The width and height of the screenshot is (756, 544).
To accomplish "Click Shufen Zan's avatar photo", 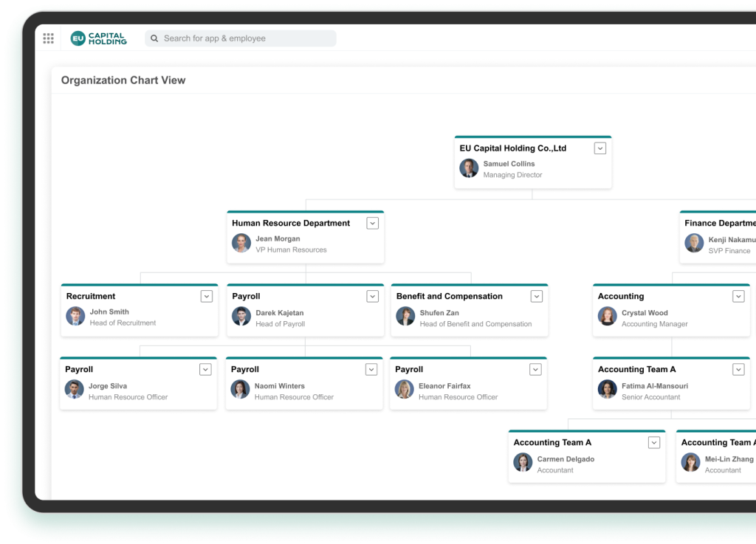I will [x=405, y=317].
